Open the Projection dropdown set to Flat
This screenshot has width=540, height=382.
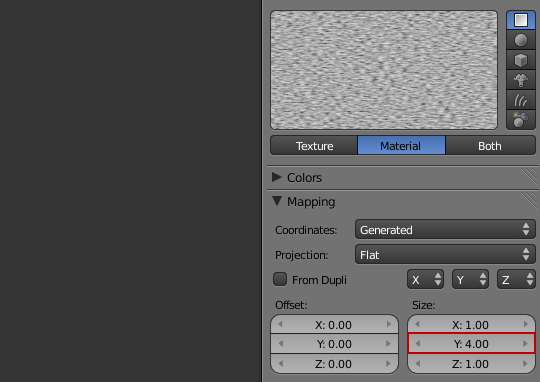point(445,255)
